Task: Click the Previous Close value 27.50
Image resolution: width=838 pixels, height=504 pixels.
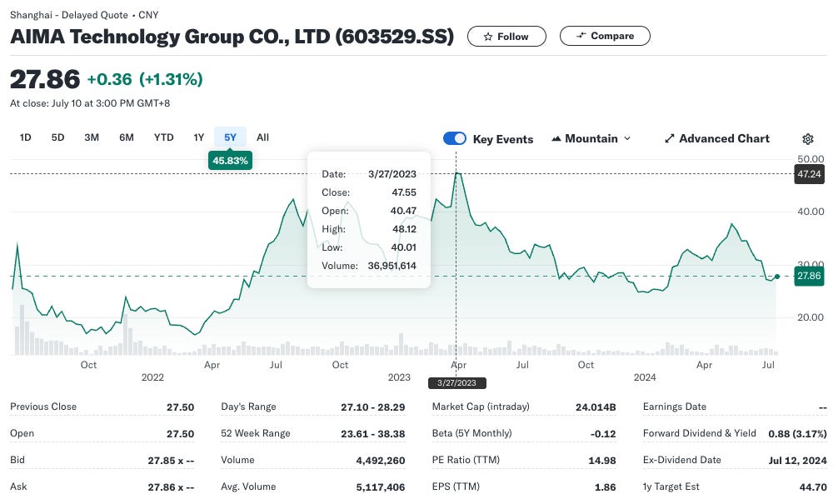Action: [180, 407]
